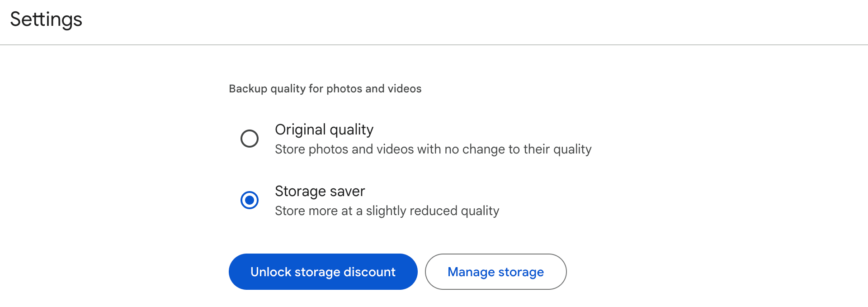The width and height of the screenshot is (868, 307).
Task: Select the Original quality radio button
Action: (250, 139)
